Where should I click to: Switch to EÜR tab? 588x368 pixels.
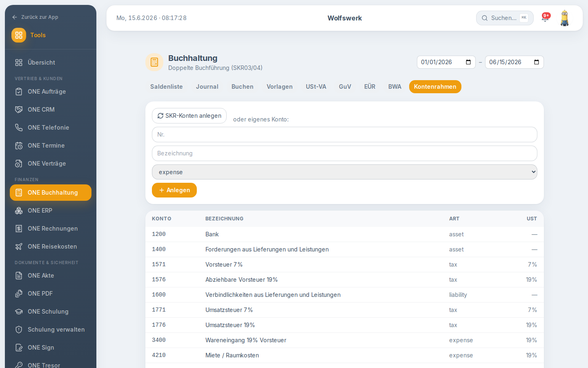tap(370, 87)
